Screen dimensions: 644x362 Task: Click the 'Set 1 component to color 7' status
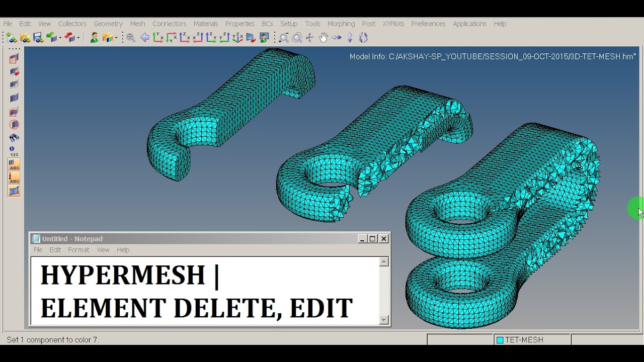point(52,340)
